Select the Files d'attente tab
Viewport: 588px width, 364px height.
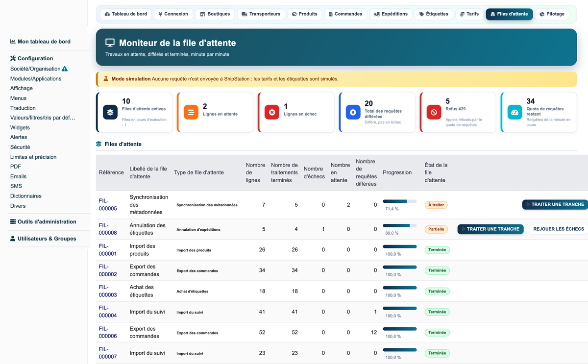pyautogui.click(x=509, y=14)
